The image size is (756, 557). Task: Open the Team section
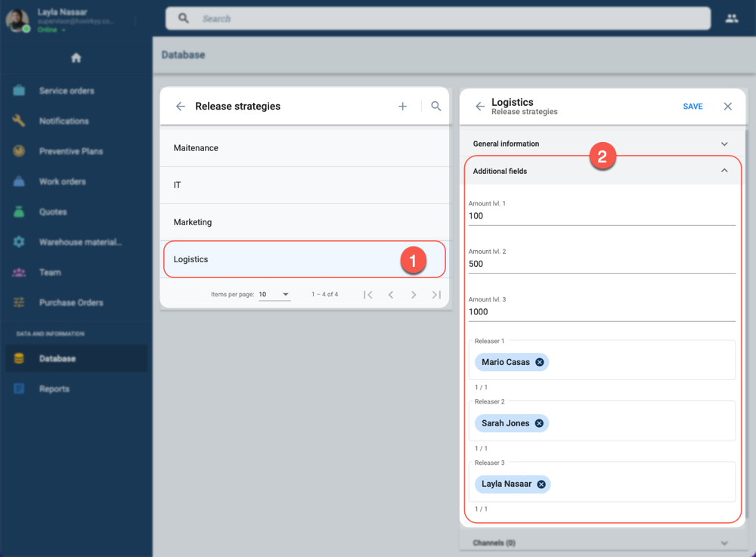tap(50, 272)
